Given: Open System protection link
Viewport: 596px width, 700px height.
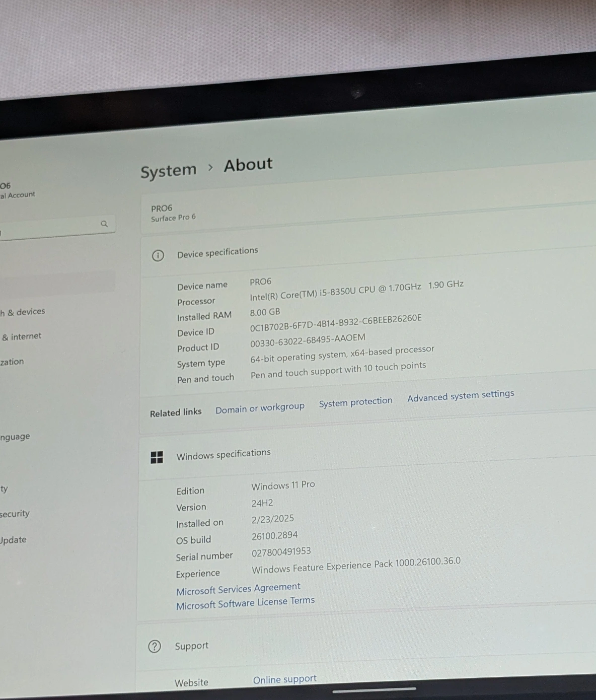Looking at the screenshot, I should tap(355, 402).
